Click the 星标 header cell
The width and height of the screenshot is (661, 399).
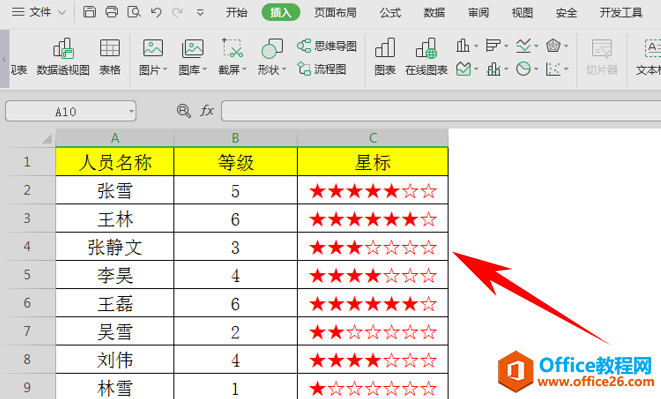[373, 162]
